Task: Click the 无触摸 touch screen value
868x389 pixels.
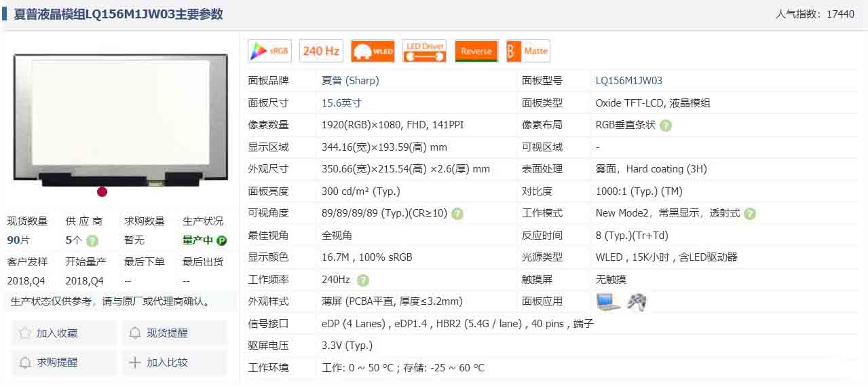Action: coord(611,279)
